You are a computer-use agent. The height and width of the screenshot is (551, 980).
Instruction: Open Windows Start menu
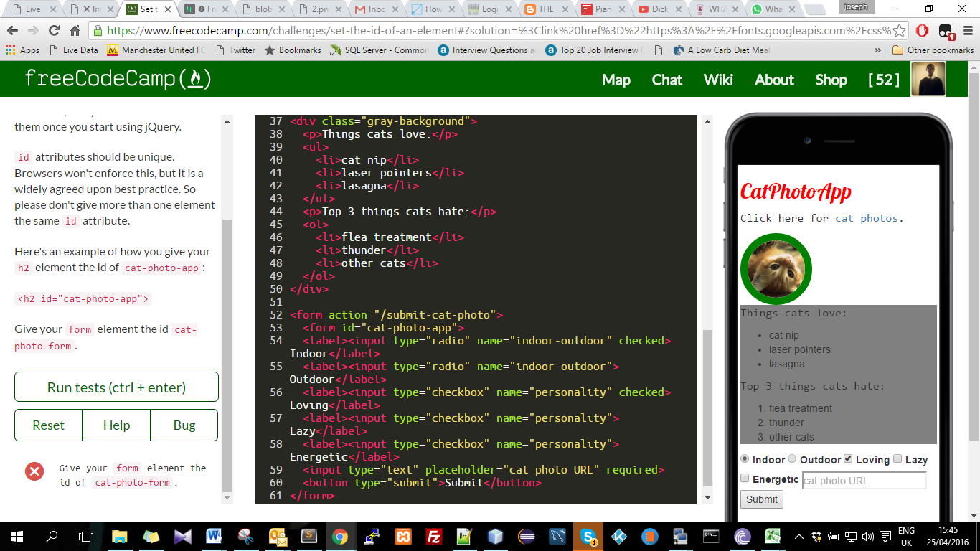[17, 536]
